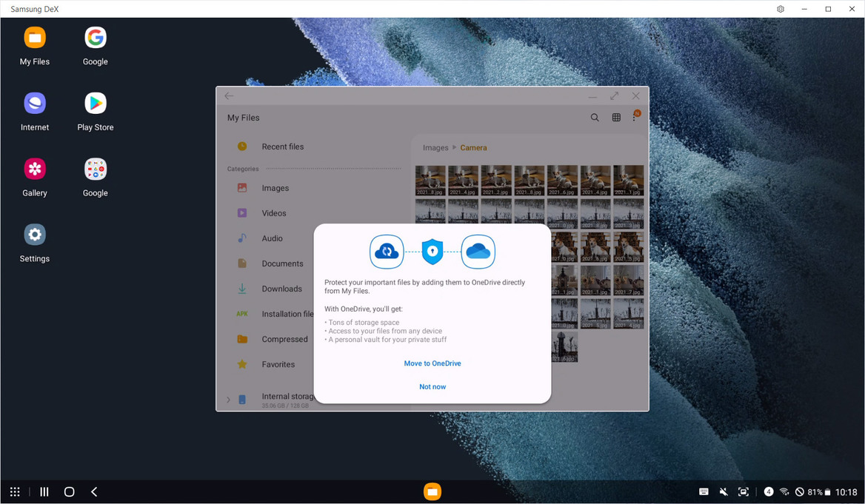Toggle the muted sound tray icon
Image resolution: width=865 pixels, height=504 pixels.
coord(724,492)
